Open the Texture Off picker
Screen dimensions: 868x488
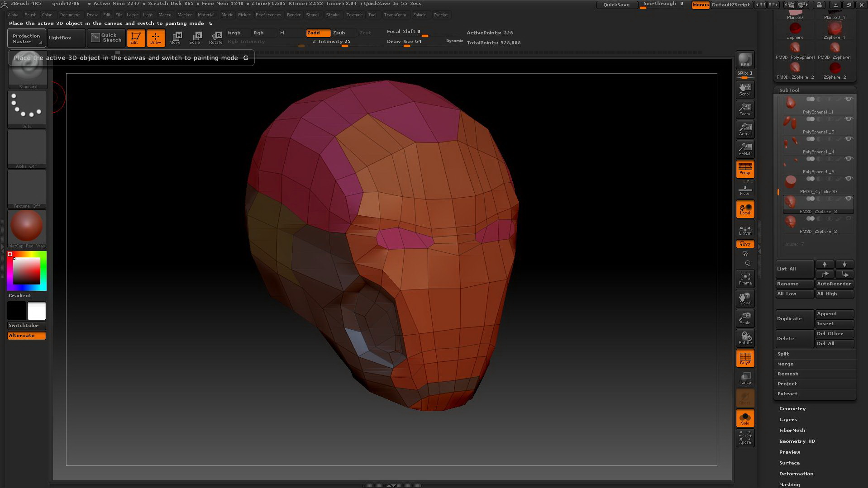[27, 189]
